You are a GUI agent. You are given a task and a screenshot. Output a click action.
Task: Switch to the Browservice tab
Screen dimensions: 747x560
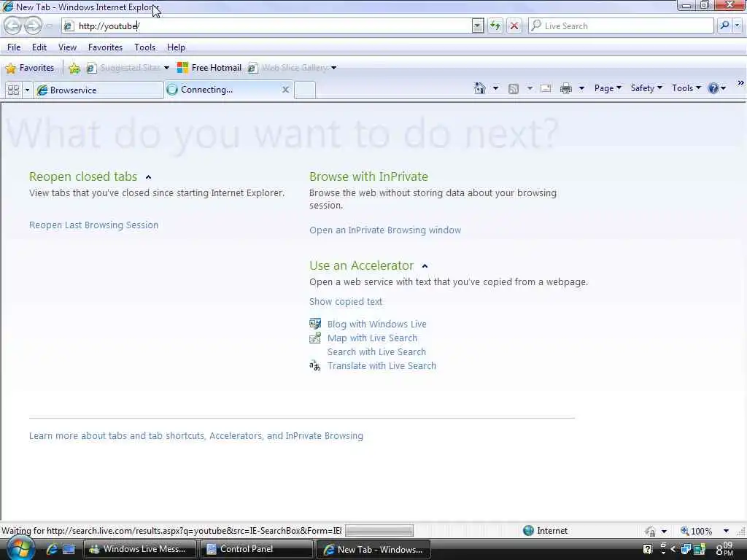[x=98, y=90]
